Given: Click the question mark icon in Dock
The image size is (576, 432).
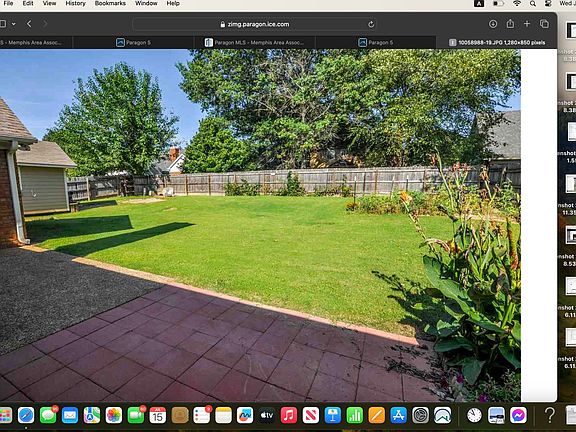Looking at the screenshot, I should point(550,415).
